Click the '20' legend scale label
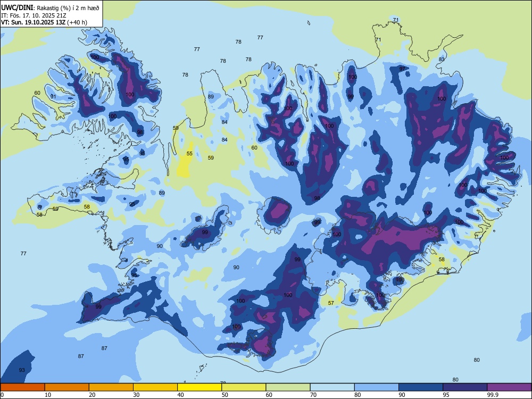532x399 pixels. [x=92, y=395]
